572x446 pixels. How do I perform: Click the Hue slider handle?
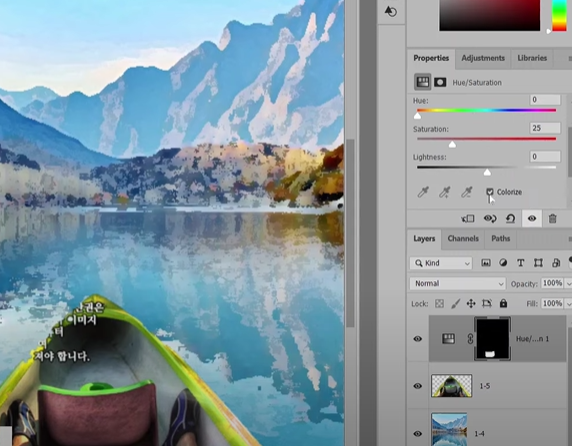point(417,116)
